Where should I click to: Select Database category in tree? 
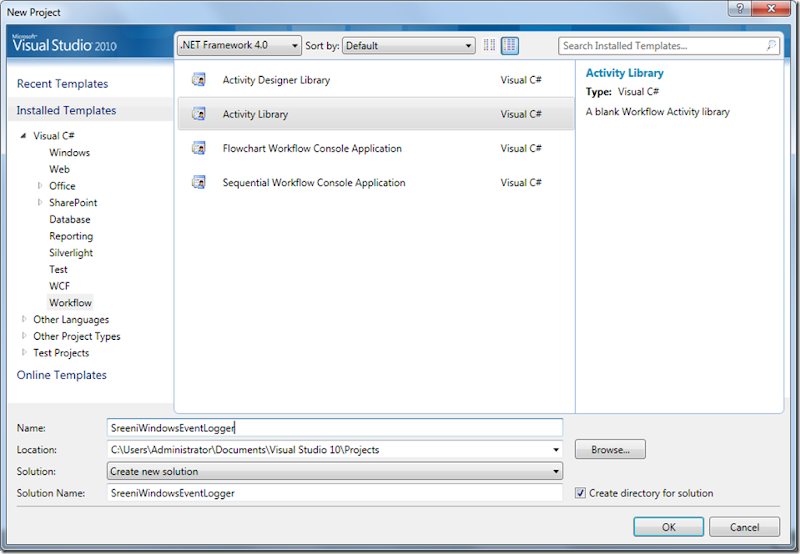coord(70,219)
